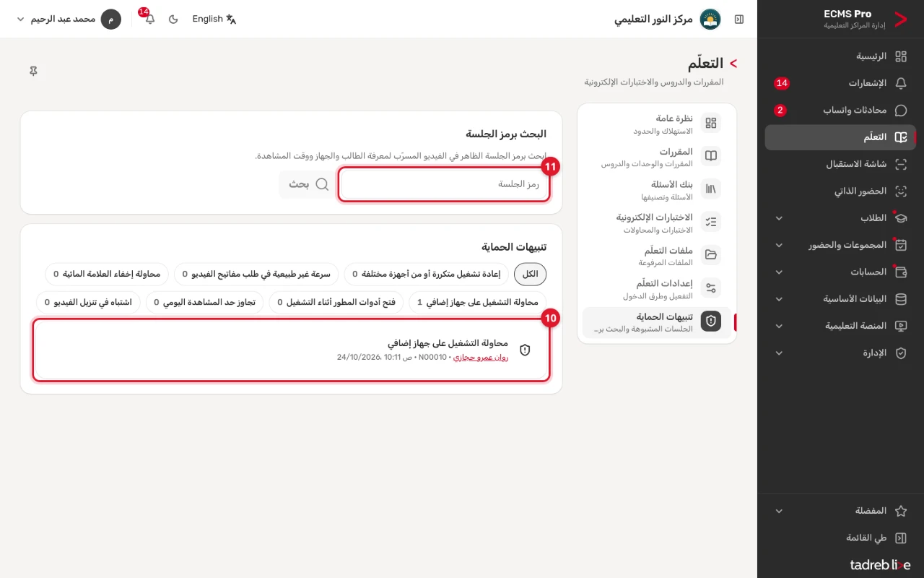Click the المنصة التعليمية screen icon
This screenshot has height=578, width=924.
900,326
